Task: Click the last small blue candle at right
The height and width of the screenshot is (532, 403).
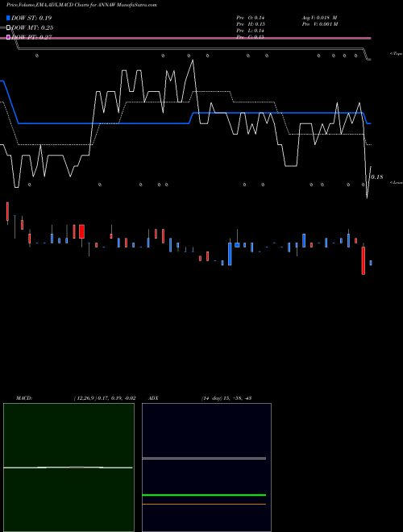Action: click(x=371, y=263)
